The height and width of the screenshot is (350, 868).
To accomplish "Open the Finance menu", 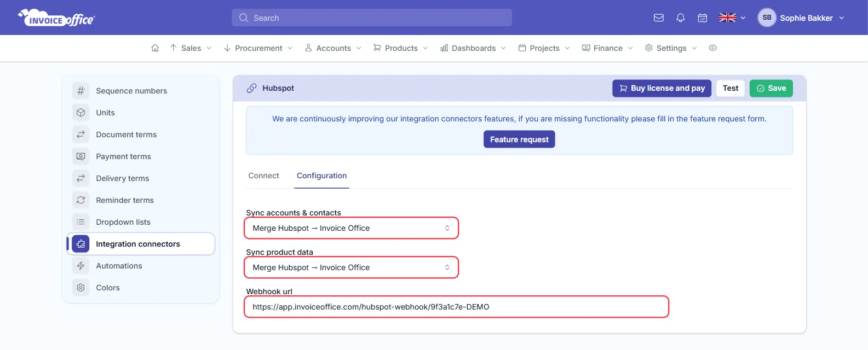I will click(x=607, y=48).
